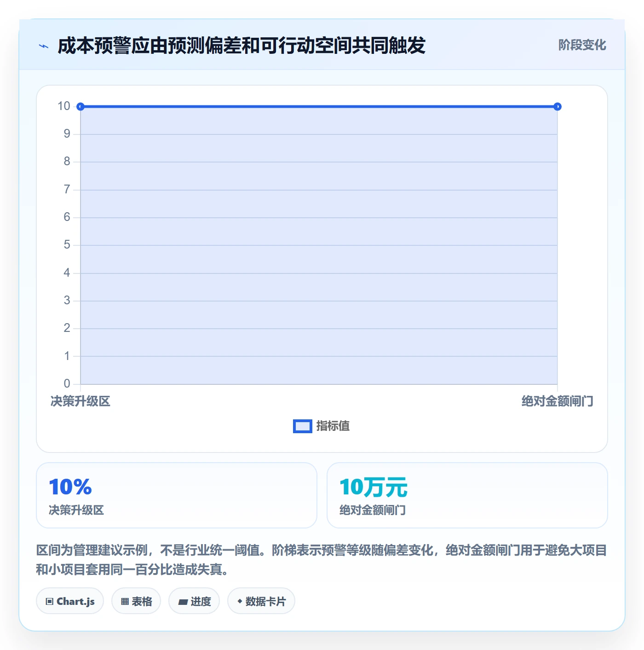Select the 绝对金额闸门 data point on chart
Viewport: 644px width, 650px height.
(x=557, y=107)
